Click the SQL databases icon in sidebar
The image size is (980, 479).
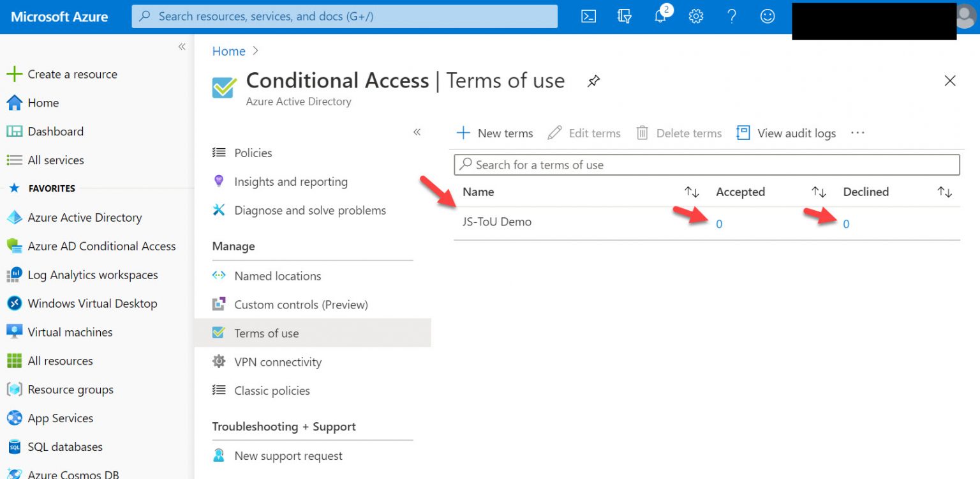click(x=14, y=446)
